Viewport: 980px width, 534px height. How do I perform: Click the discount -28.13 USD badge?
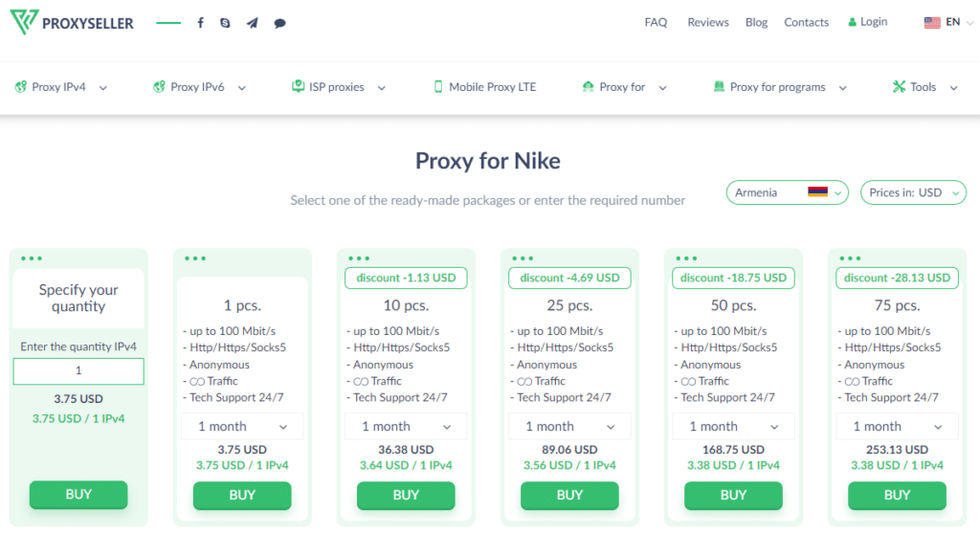(x=898, y=278)
